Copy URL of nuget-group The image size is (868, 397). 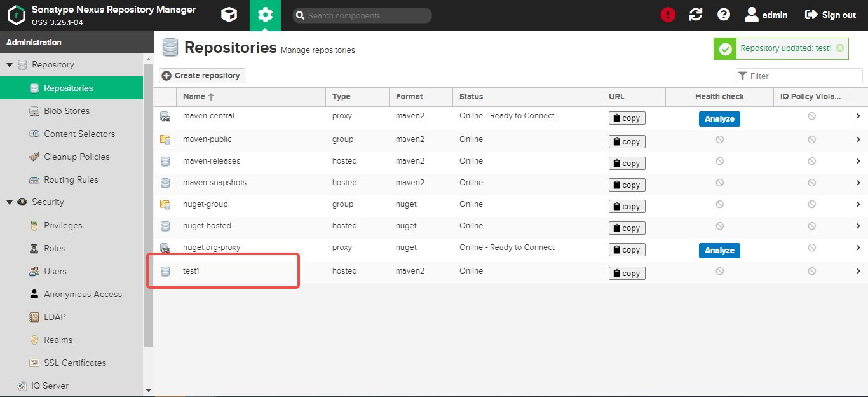click(627, 207)
